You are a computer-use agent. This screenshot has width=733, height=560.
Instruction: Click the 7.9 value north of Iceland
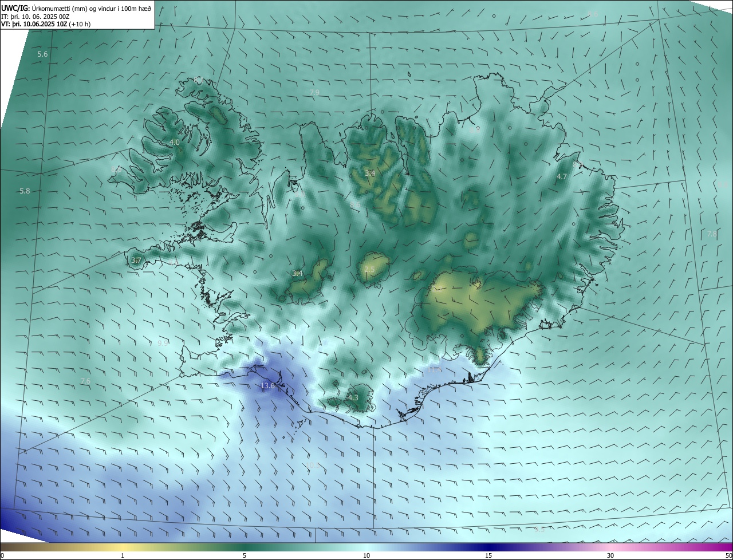[x=314, y=92]
